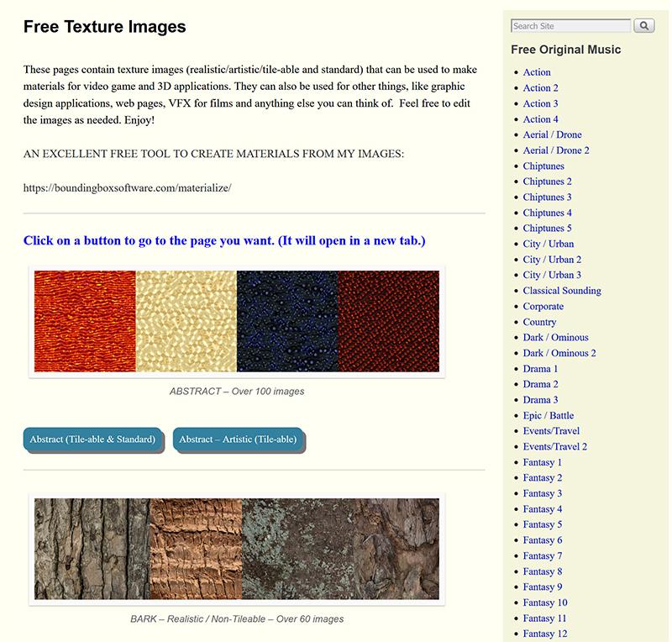Select Drama 2 in sidebar

[x=540, y=384]
